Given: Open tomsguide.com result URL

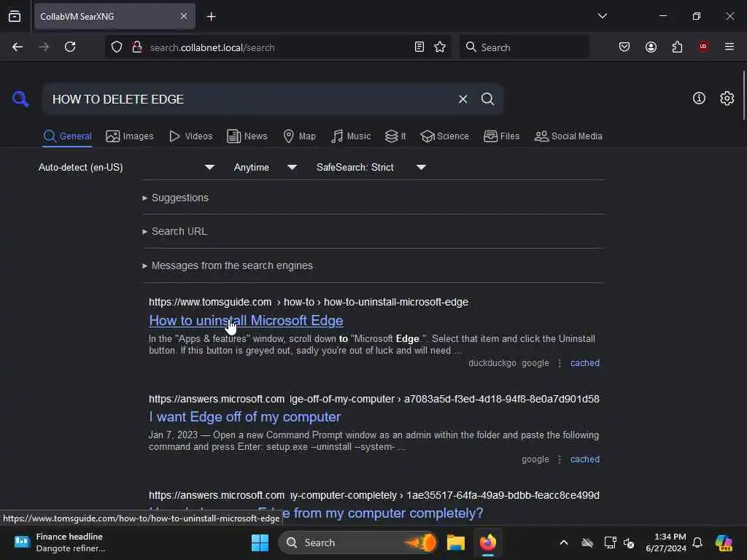Looking at the screenshot, I should pos(309,302).
